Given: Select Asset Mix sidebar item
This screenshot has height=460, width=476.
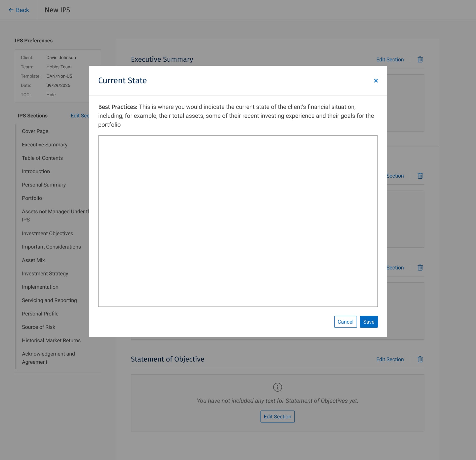Looking at the screenshot, I should pyautogui.click(x=33, y=260).
